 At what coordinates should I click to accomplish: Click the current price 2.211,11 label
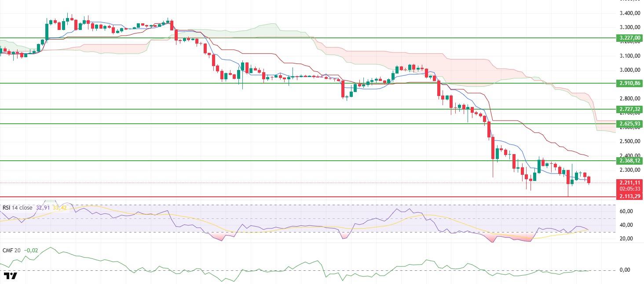(x=629, y=182)
